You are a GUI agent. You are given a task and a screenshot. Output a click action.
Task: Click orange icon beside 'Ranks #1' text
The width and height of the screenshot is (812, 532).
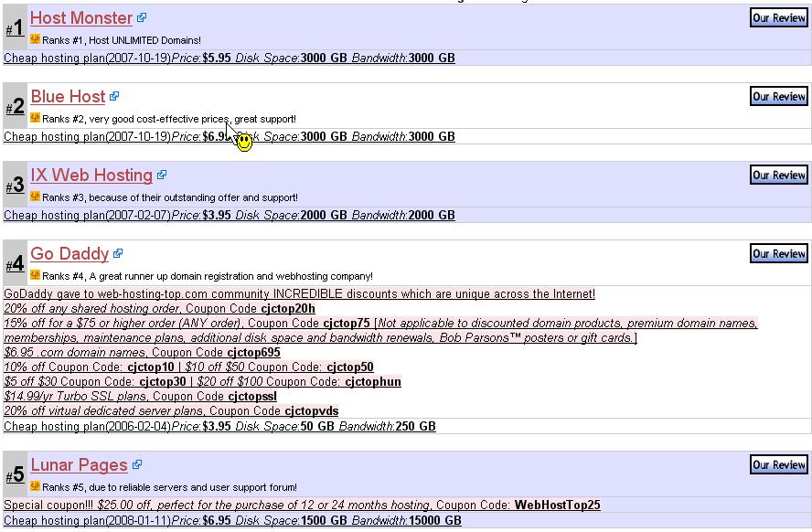[35, 39]
